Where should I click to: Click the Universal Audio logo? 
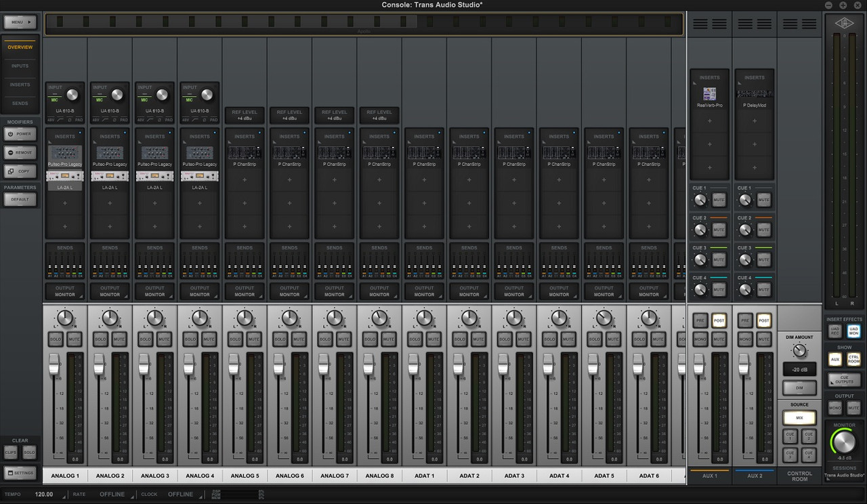coord(844,23)
